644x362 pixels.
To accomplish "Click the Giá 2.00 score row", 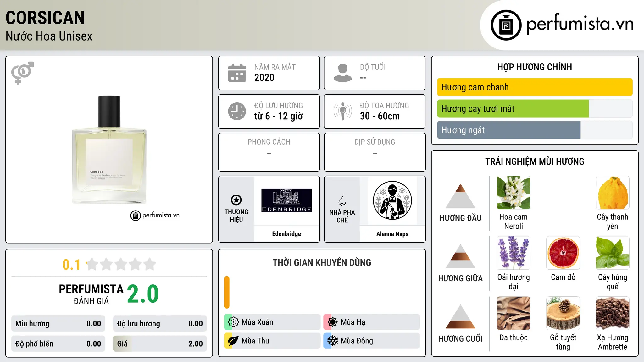I will coord(160,344).
